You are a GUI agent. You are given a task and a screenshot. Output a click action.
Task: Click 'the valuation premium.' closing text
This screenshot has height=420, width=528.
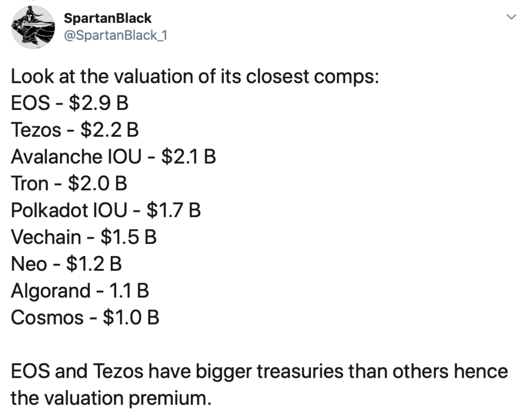(111, 398)
